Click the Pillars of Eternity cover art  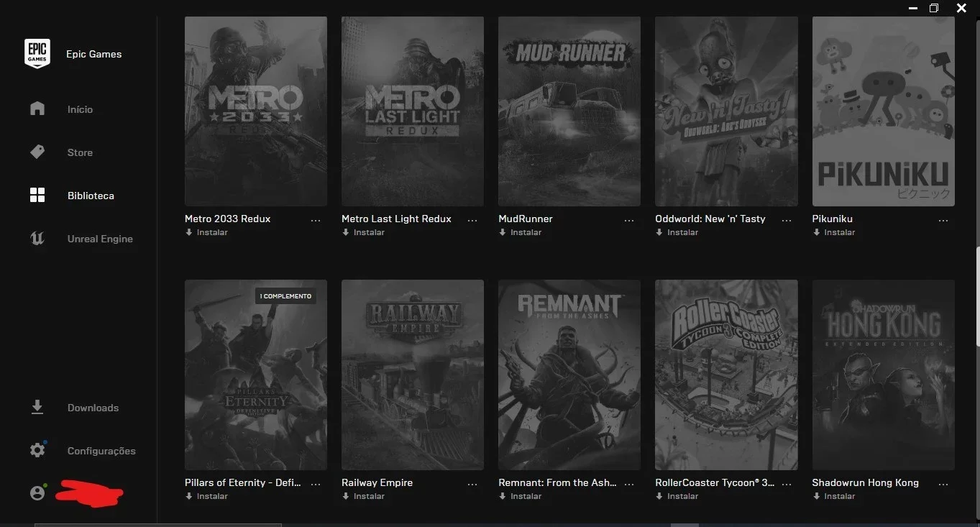[x=256, y=375]
